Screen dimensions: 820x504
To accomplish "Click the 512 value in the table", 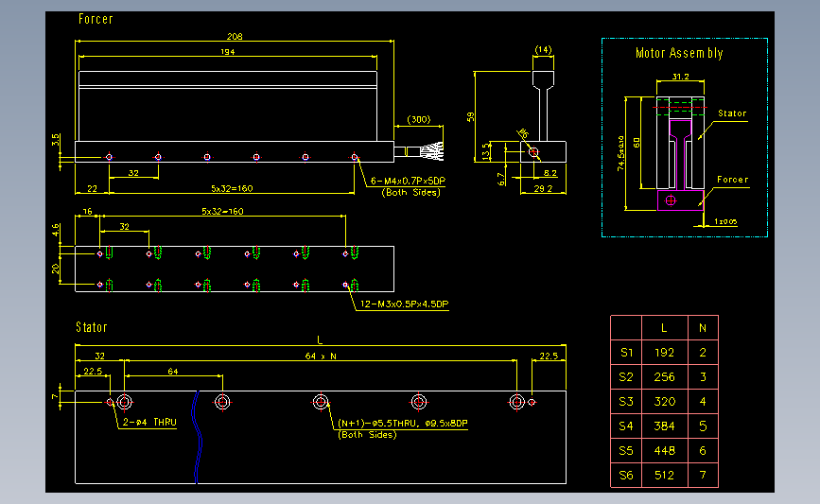I will [x=665, y=476].
